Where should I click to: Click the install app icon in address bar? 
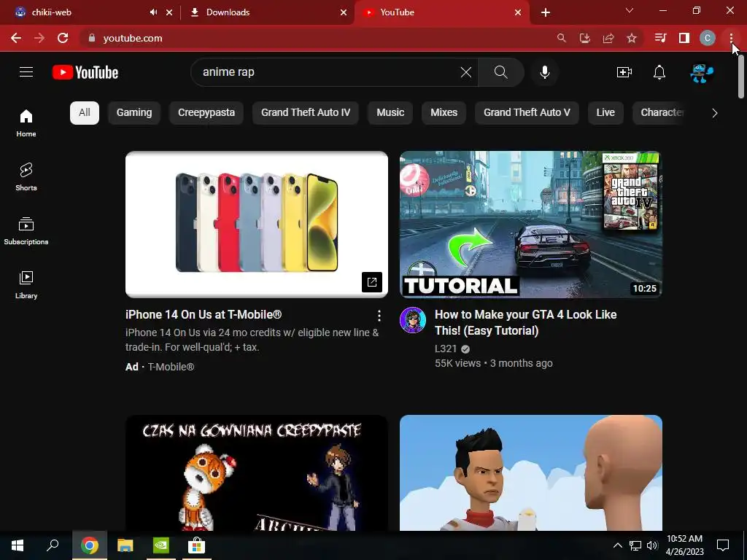[585, 38]
